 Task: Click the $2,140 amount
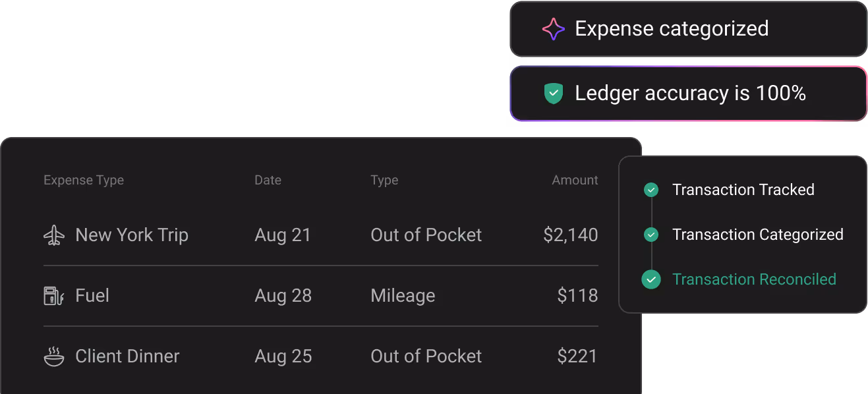click(570, 235)
